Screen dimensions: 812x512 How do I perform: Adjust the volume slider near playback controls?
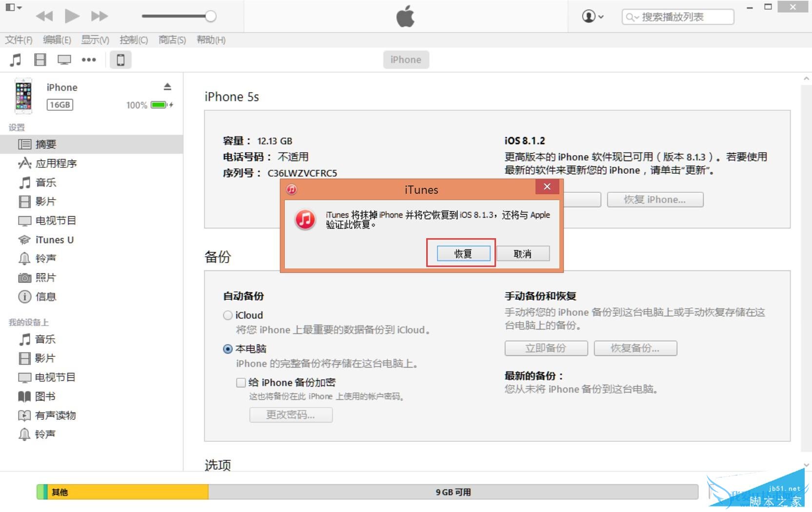click(x=210, y=16)
